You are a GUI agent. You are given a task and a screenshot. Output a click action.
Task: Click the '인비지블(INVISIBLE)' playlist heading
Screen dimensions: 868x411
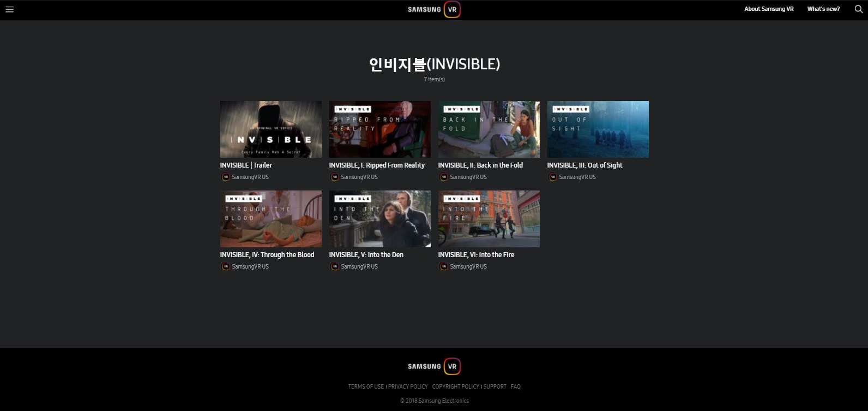[x=434, y=64]
